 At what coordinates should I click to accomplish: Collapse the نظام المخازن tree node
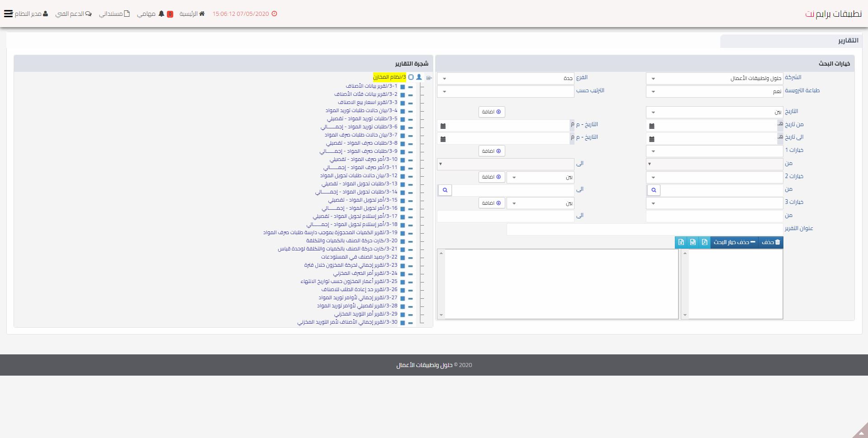click(428, 78)
